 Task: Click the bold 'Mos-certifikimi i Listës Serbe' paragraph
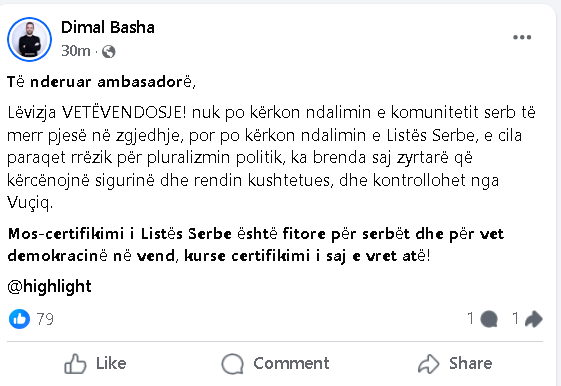256,245
